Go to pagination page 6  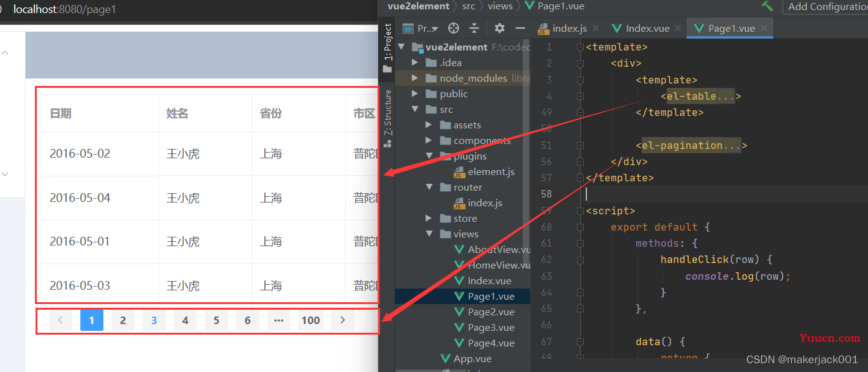[x=247, y=320]
